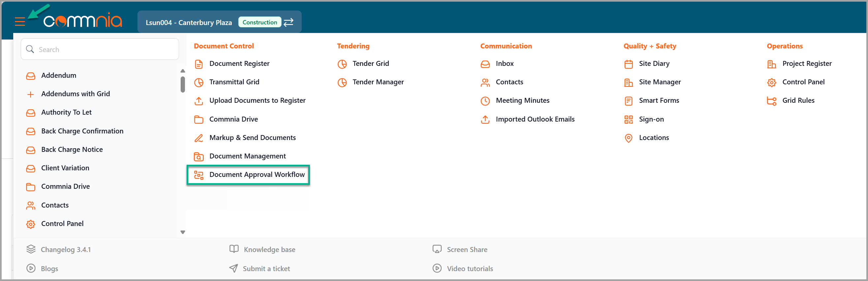
Task: Switch project using the swap arrows icon
Action: coord(288,22)
